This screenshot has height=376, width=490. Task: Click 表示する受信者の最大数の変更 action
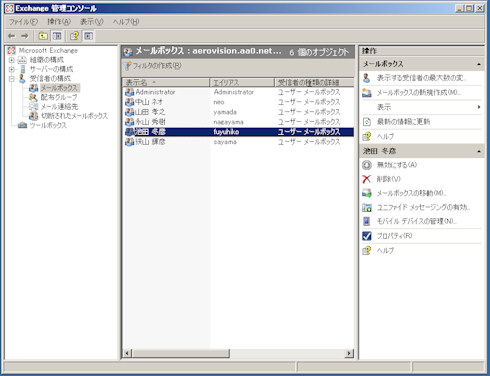[x=422, y=78]
